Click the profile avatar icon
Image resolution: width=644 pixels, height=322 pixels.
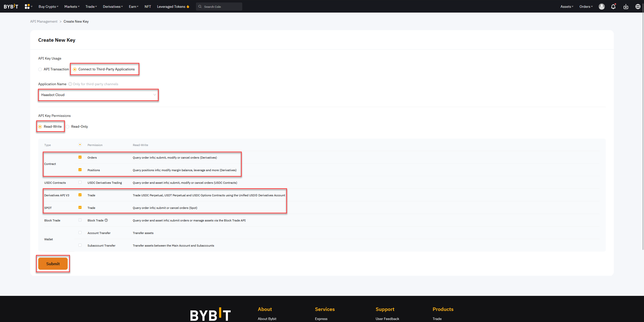pyautogui.click(x=601, y=7)
